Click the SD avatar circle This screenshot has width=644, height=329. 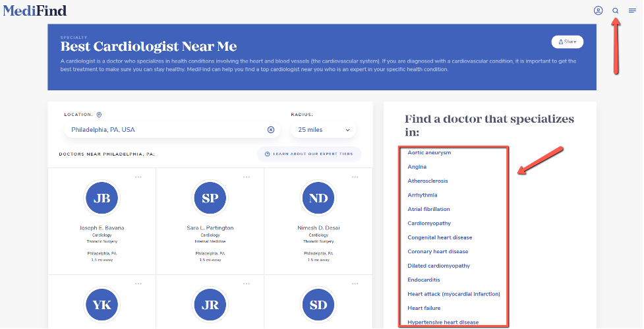tap(318, 305)
